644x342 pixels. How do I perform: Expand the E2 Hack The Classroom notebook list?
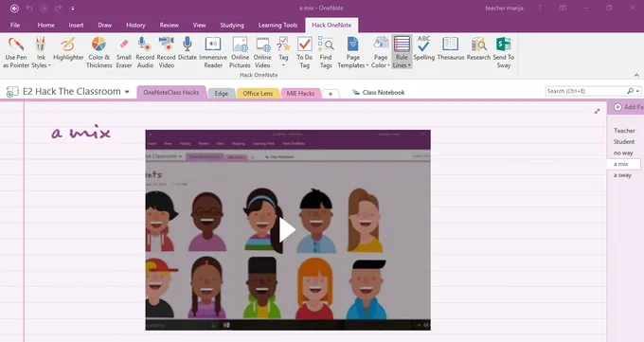127,92
